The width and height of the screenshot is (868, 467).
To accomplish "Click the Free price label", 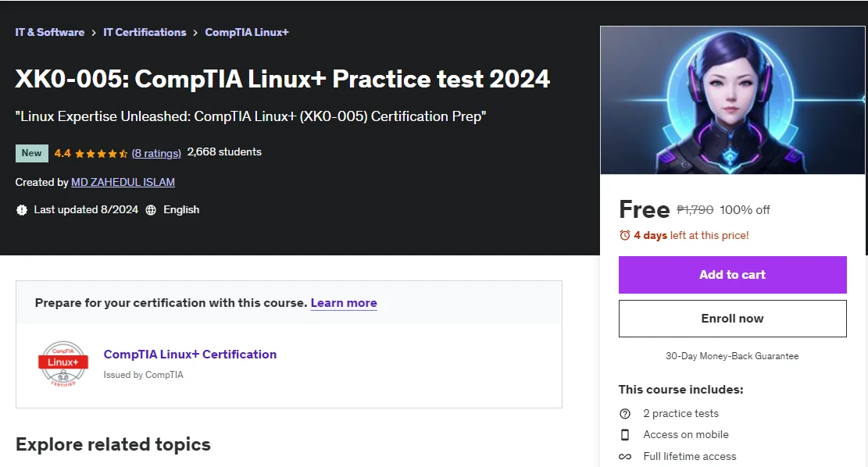I will click(645, 210).
